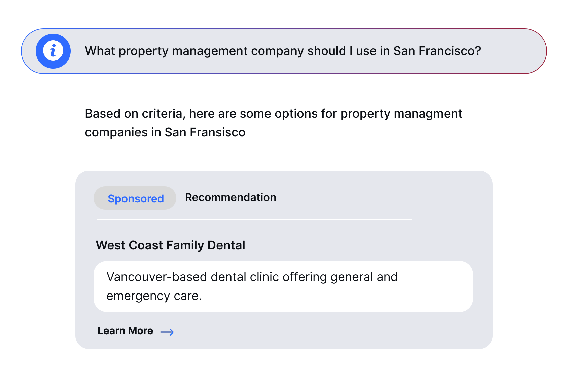This screenshot has height=392, width=568.
Task: Click the divider line under Sponsored header
Action: pos(254,220)
